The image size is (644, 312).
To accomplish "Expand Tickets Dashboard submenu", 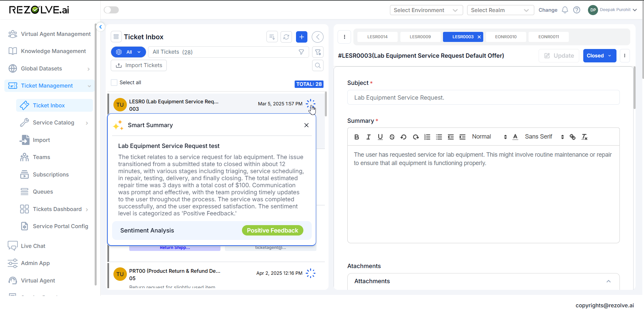I will point(87,209).
